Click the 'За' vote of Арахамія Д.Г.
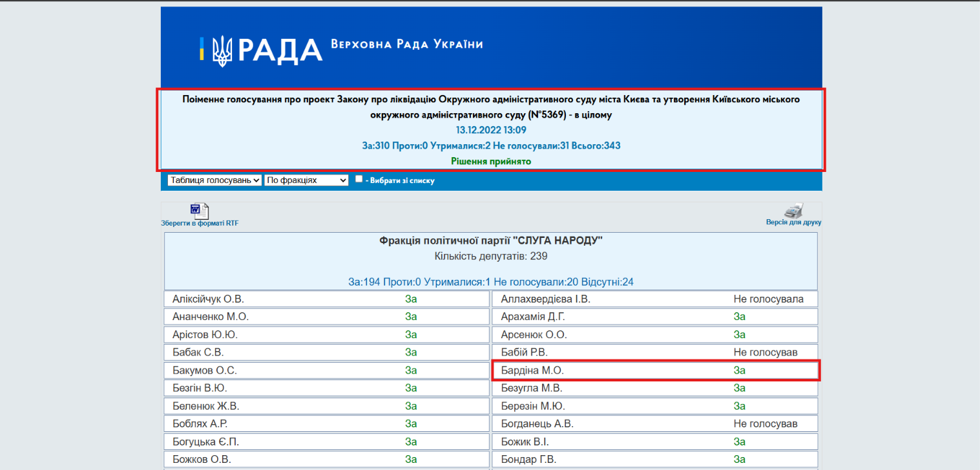The height and width of the screenshot is (470, 980). point(740,317)
